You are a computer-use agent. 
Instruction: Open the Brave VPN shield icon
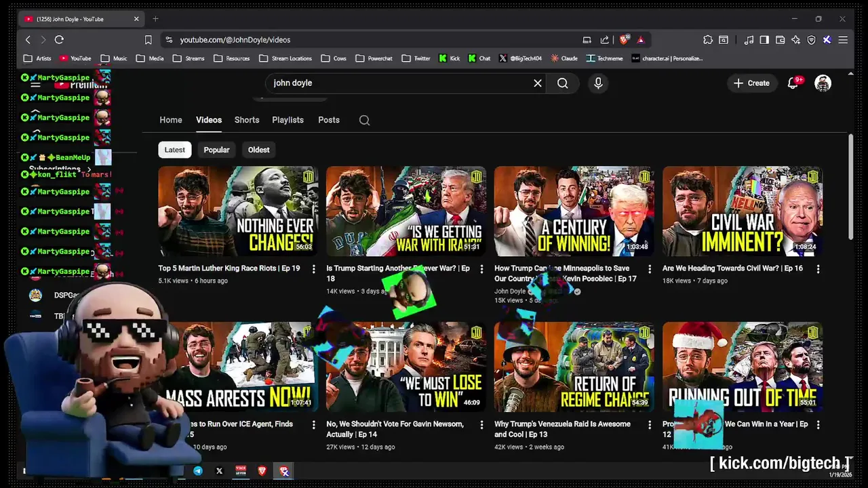(812, 40)
